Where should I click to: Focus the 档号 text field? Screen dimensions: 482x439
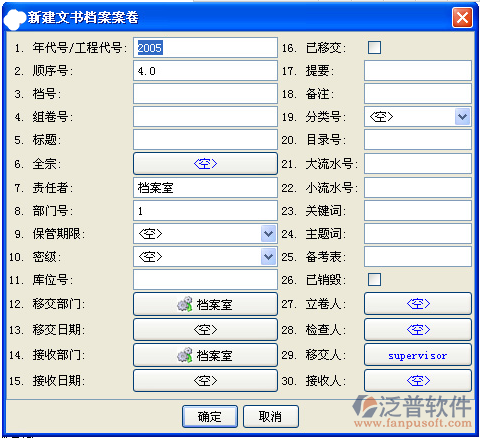(205, 94)
